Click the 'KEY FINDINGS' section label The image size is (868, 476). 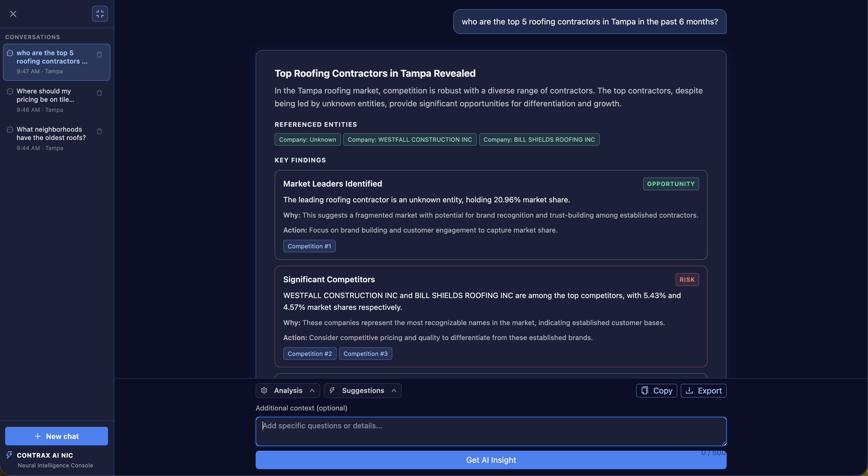tap(300, 160)
